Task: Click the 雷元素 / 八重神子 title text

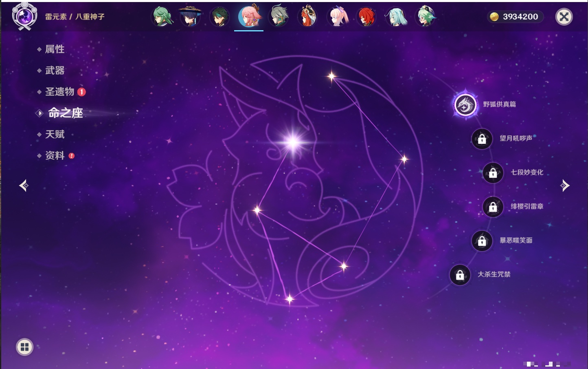Action: click(75, 17)
